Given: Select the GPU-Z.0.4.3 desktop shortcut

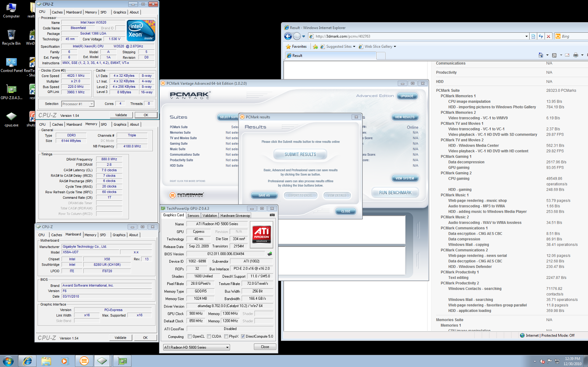Looking at the screenshot, I should coord(11,92).
